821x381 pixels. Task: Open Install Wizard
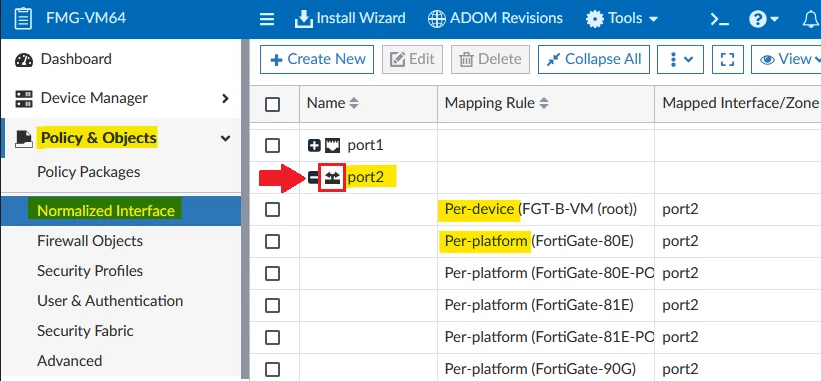point(350,19)
